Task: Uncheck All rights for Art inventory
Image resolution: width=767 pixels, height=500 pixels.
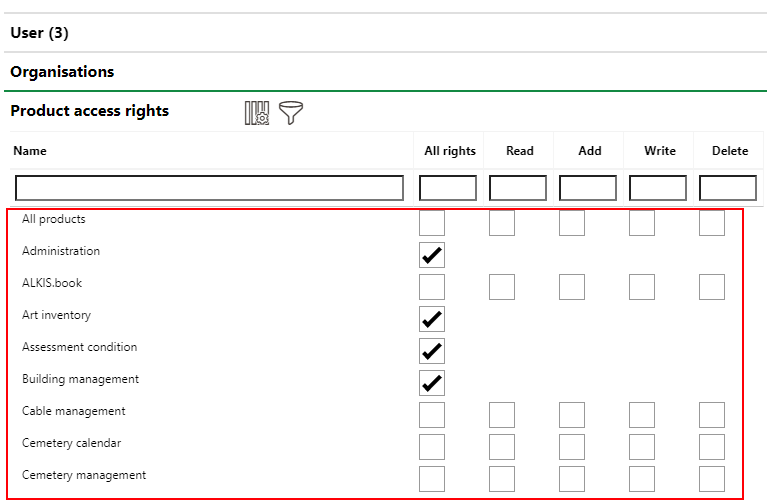Action: click(432, 319)
